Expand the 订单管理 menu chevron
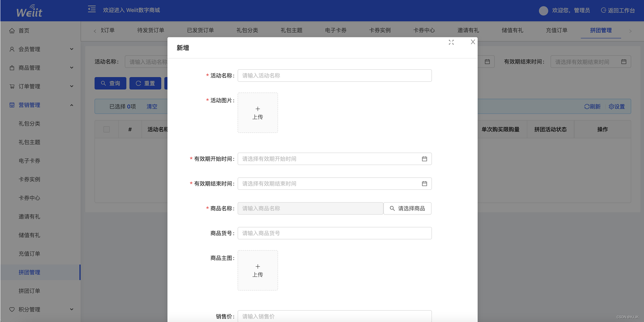 [x=72, y=86]
